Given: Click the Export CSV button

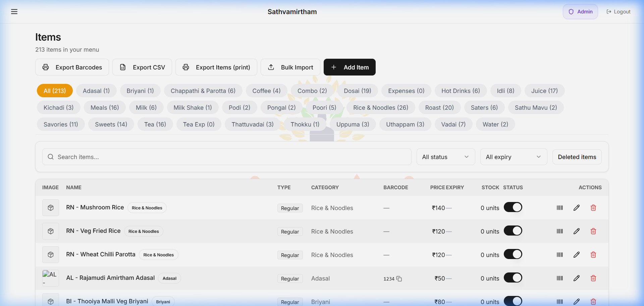Looking at the screenshot, I should pyautogui.click(x=142, y=67).
